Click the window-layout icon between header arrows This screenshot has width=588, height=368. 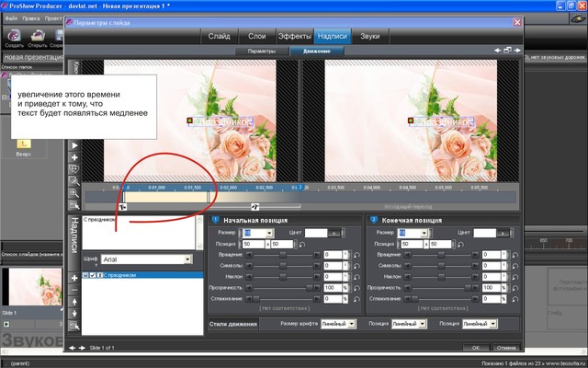point(507,50)
